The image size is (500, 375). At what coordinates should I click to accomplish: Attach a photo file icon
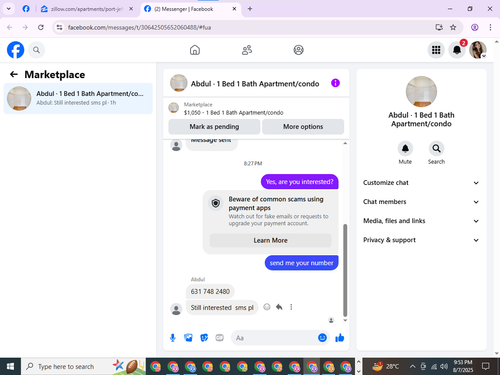tap(188, 338)
